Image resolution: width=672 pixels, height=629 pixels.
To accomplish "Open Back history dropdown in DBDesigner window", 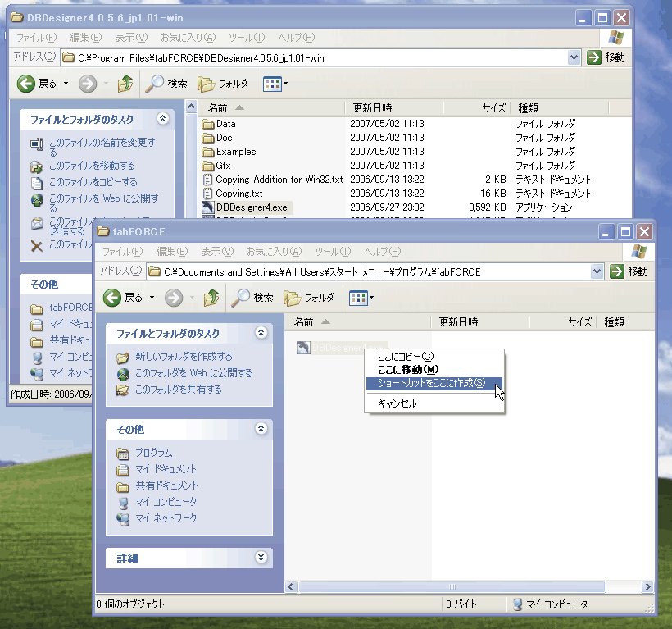I will 66,84.
